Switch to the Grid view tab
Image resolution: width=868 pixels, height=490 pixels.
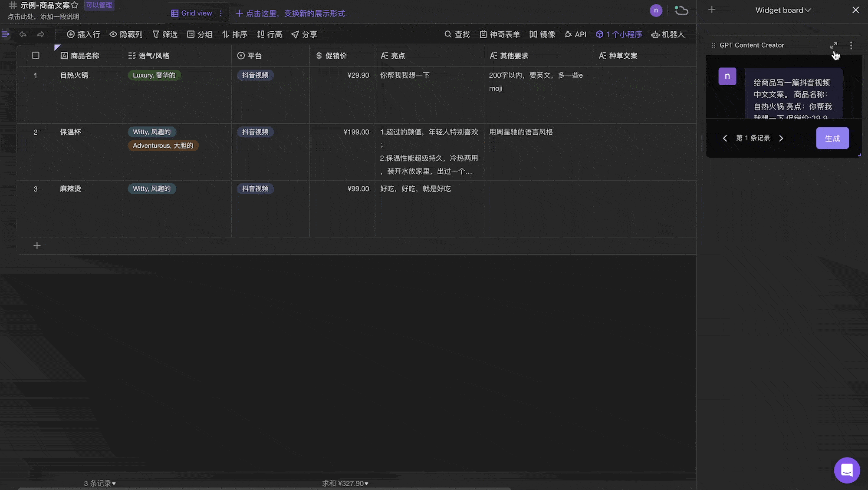tap(192, 13)
